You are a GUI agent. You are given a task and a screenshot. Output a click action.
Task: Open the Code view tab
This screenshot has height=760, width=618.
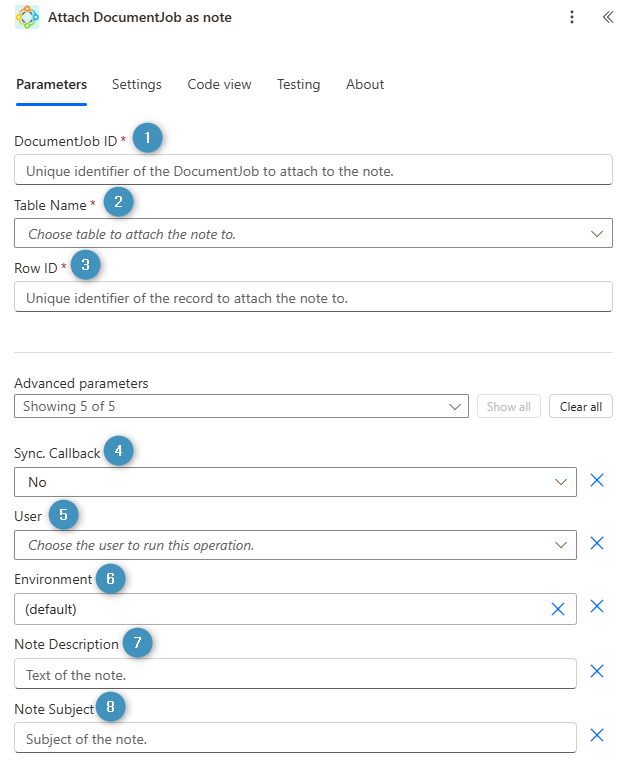tap(219, 85)
